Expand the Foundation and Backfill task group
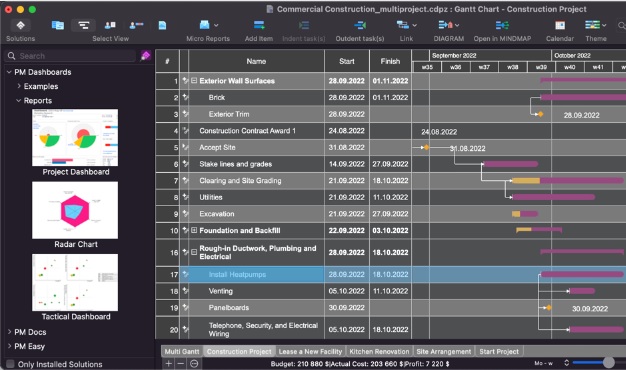Viewport: 626px width, 370px height. pyautogui.click(x=194, y=230)
